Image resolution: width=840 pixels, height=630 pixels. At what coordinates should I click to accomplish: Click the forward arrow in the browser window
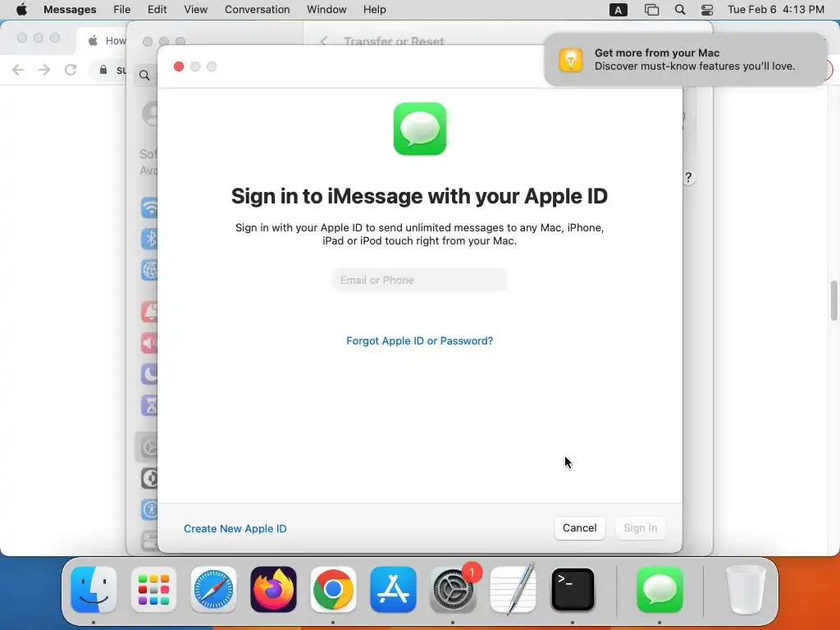(44, 70)
